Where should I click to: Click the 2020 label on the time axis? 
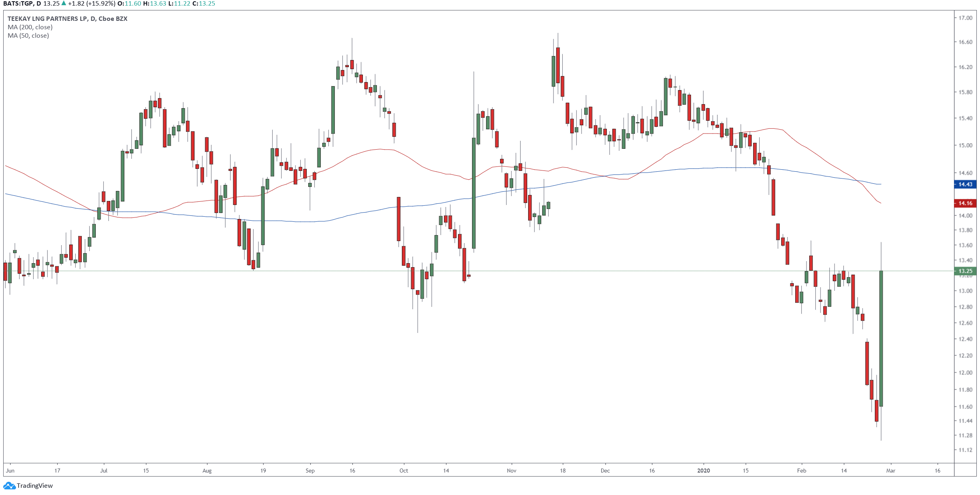click(x=703, y=471)
